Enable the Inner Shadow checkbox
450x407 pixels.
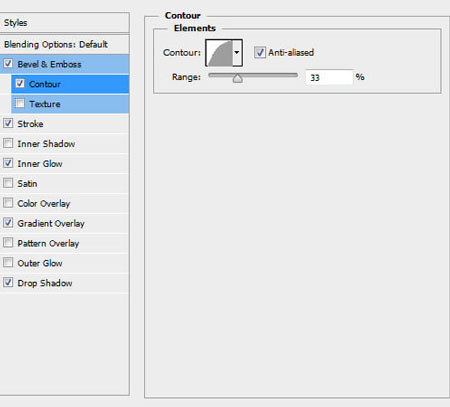tap(8, 143)
